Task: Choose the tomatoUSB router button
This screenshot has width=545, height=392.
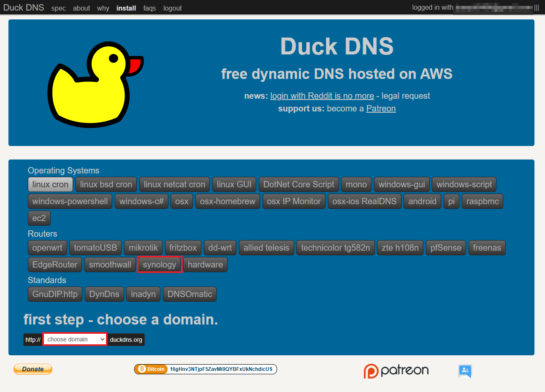Action: click(x=95, y=248)
